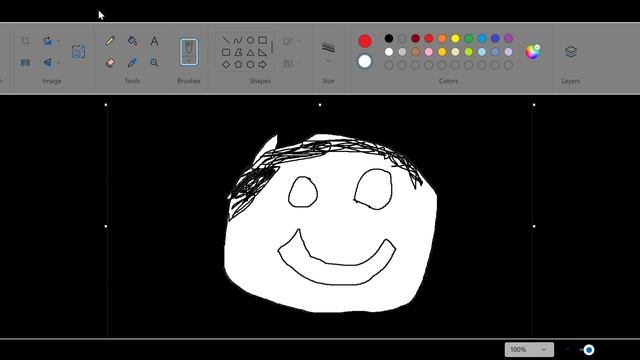Choose the Diamond shape
The height and width of the screenshot is (360, 640).
click(226, 64)
